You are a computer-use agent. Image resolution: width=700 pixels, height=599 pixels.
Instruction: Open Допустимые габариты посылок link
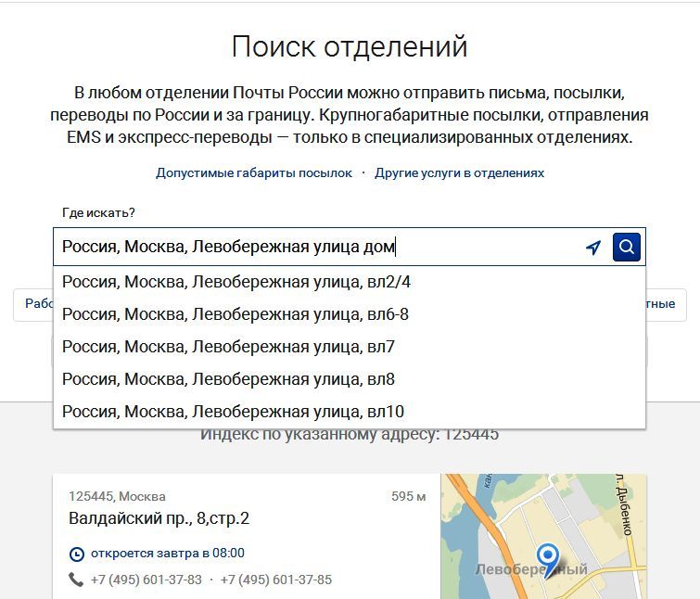254,173
